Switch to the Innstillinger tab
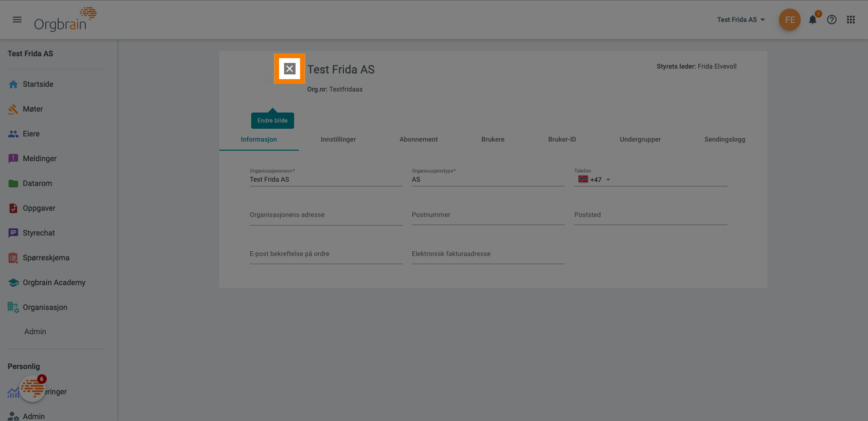The width and height of the screenshot is (868, 421). point(338,139)
